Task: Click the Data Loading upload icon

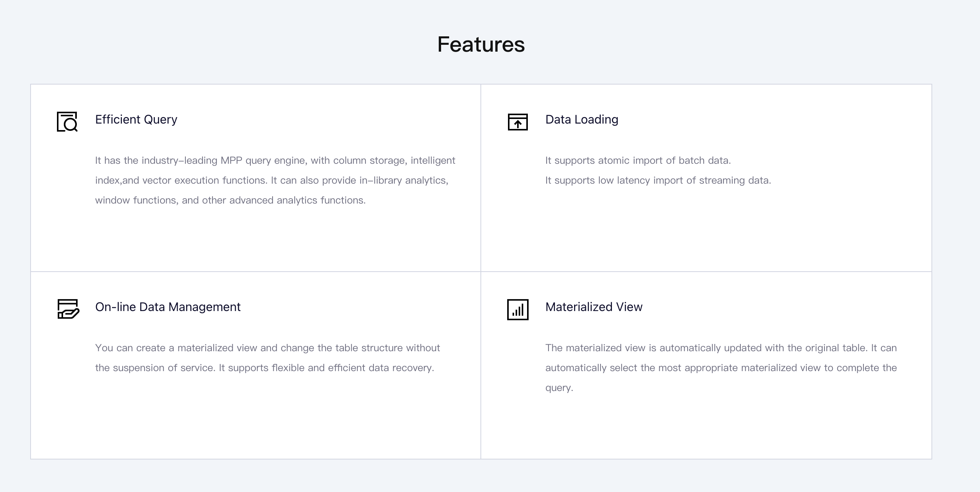Action: coord(518,122)
